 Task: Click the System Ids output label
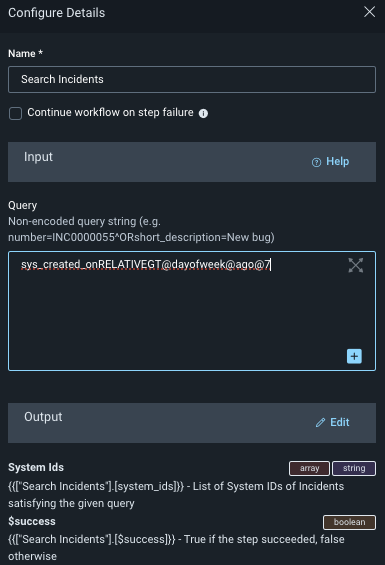(x=36, y=467)
